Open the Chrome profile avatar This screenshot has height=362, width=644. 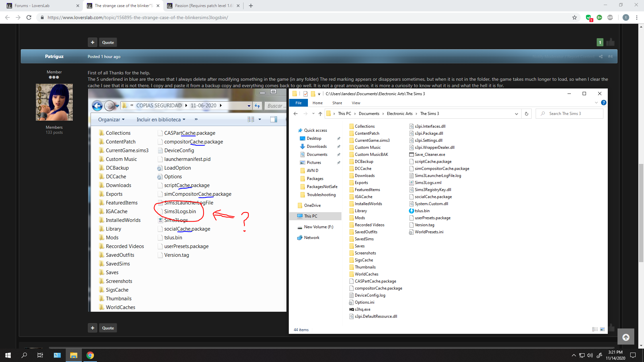pos(626,17)
